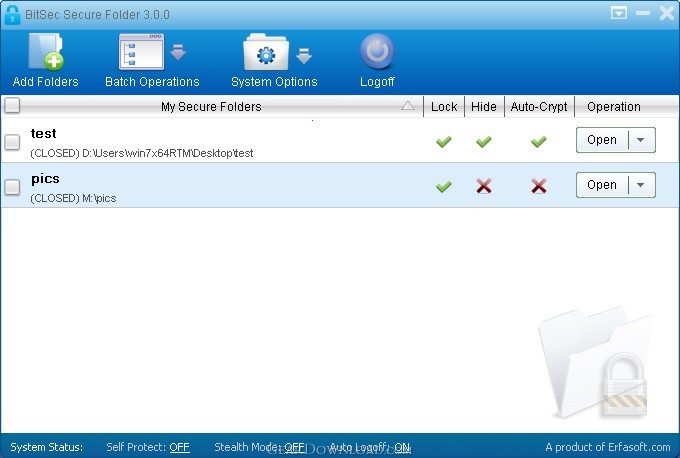Open the title bar dropdown menu icon
This screenshot has width=680, height=458.
[x=619, y=13]
